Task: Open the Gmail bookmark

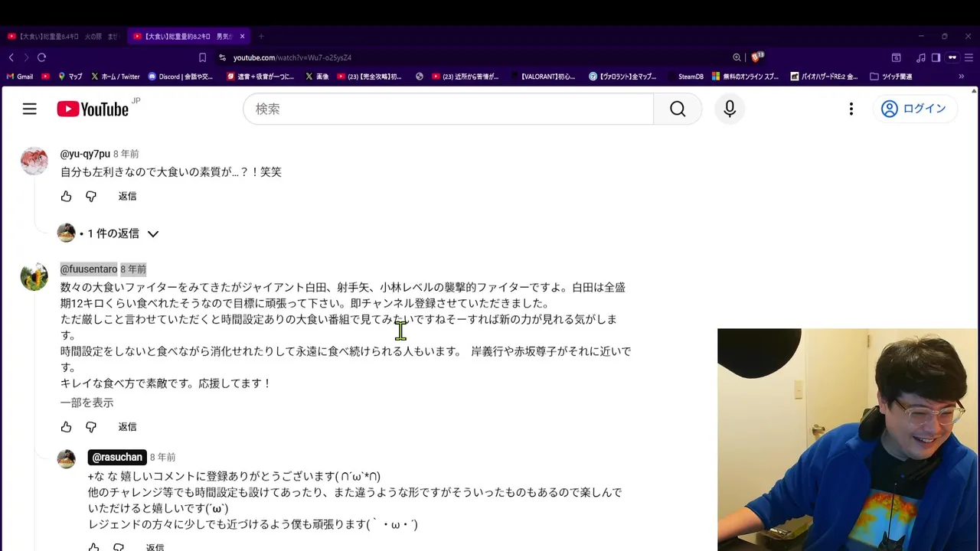Action: (20, 77)
